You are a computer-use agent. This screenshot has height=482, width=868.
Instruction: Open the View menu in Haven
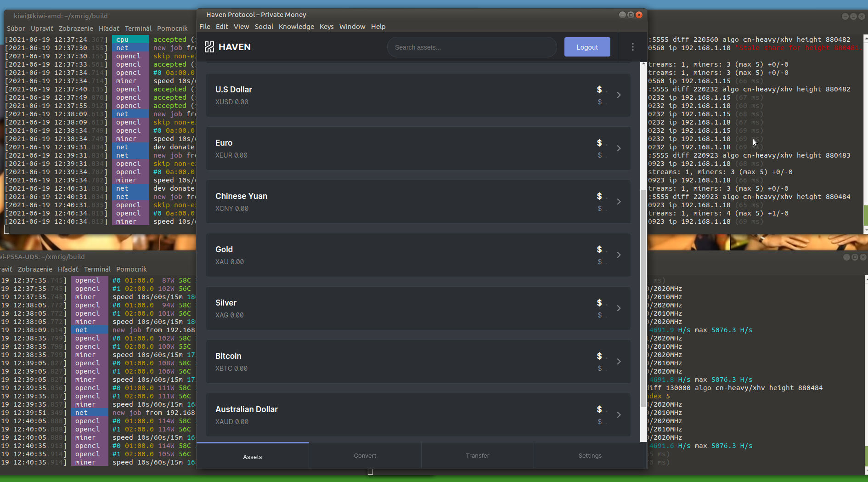(241, 27)
